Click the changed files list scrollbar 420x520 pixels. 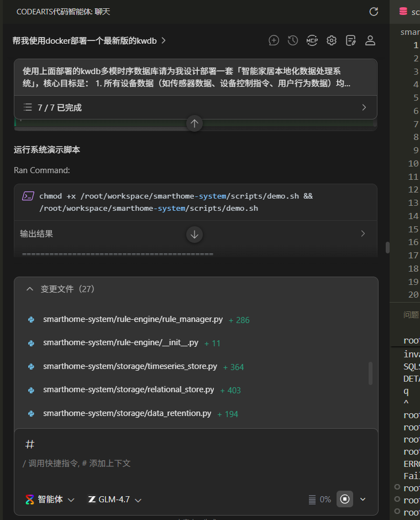click(x=370, y=373)
